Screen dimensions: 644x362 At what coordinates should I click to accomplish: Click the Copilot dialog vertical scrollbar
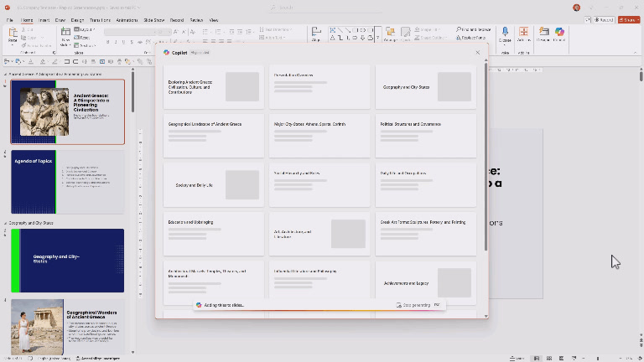pyautogui.click(x=486, y=156)
